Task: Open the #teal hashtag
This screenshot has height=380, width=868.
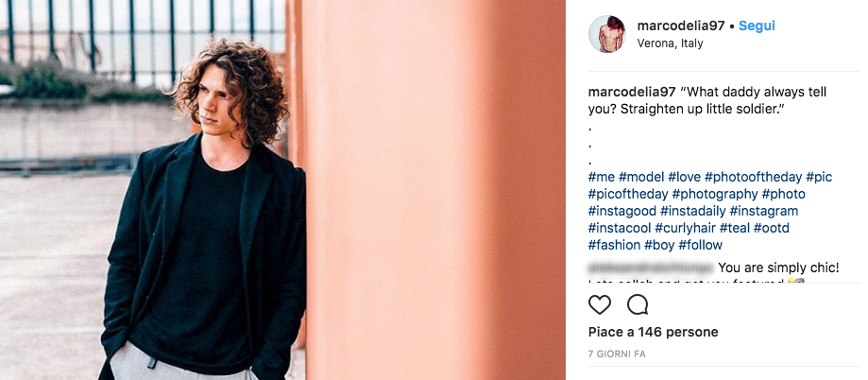Action: click(735, 228)
